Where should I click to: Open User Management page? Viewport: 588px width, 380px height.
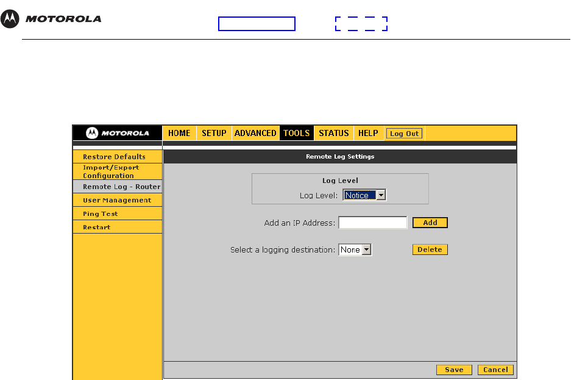[118, 200]
